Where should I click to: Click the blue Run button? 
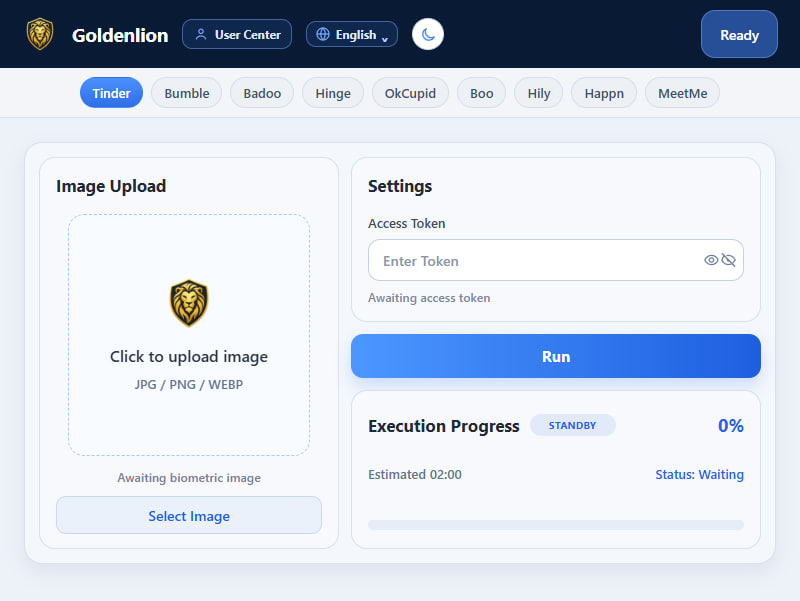pos(556,356)
